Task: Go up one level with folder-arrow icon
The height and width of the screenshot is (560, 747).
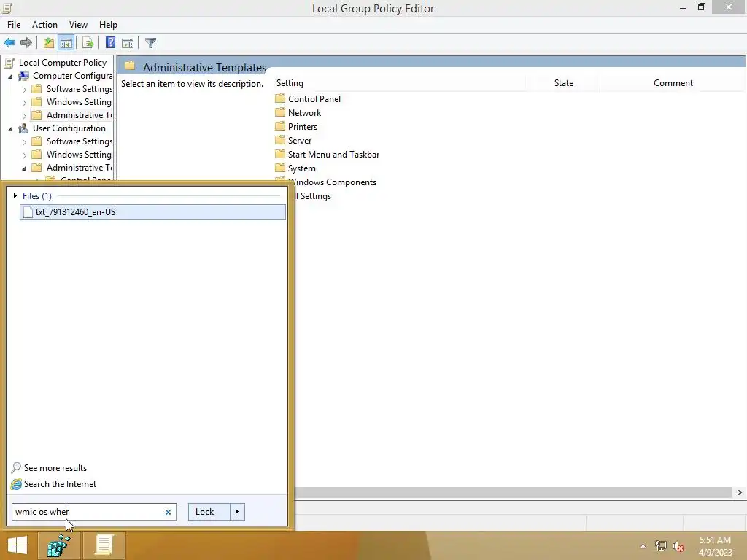Action: (x=49, y=43)
